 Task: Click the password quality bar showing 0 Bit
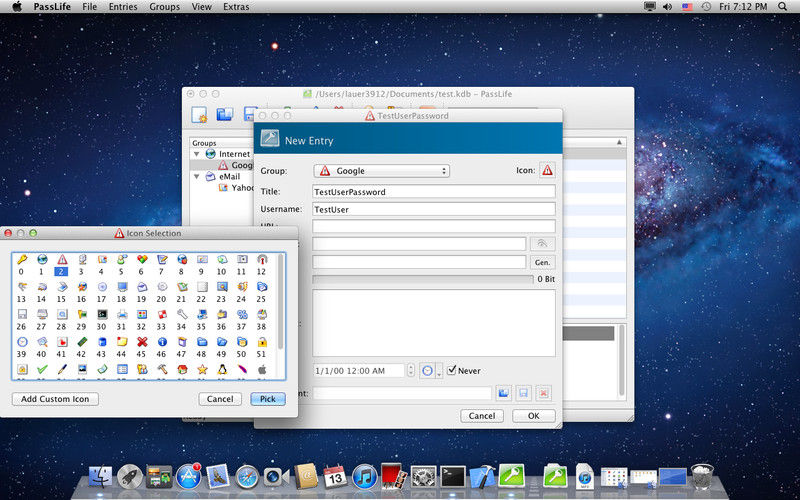(x=423, y=279)
